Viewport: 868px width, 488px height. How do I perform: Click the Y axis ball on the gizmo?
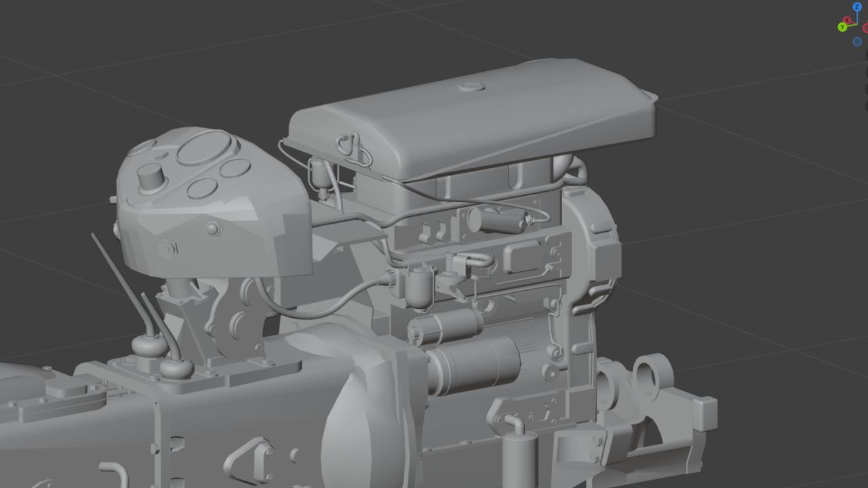tap(842, 26)
